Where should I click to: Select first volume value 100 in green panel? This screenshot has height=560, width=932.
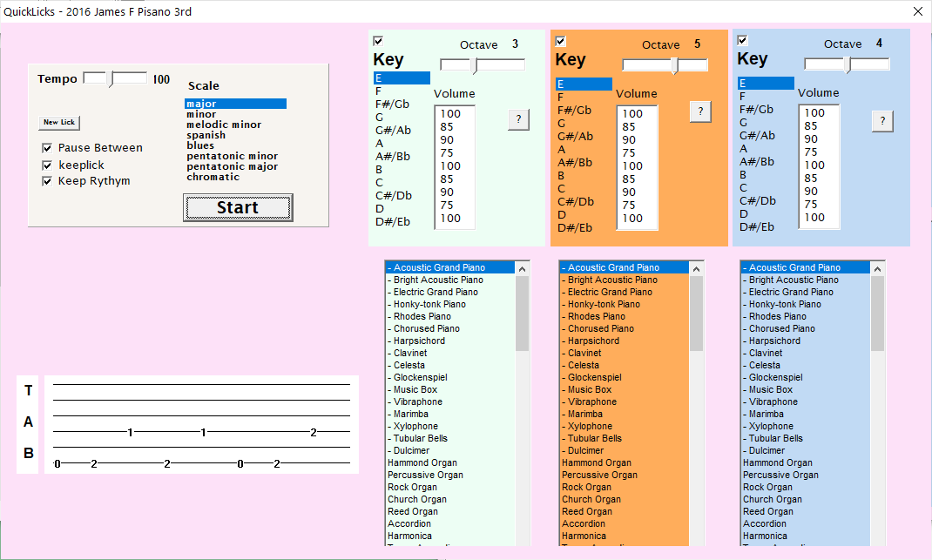point(455,113)
